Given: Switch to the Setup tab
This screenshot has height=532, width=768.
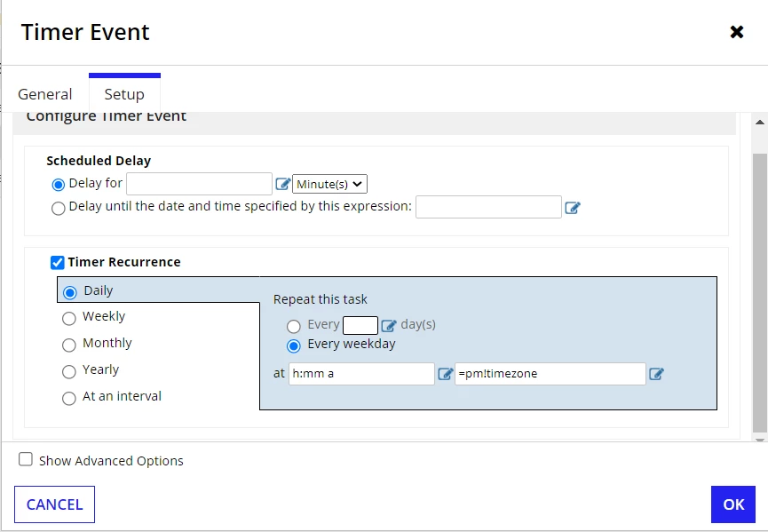Looking at the screenshot, I should pyautogui.click(x=124, y=94).
